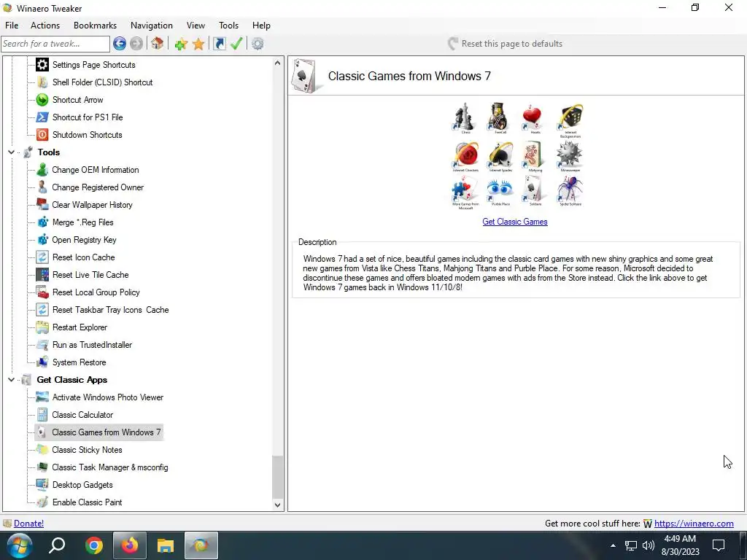747x560 pixels.
Task: Click the Minesweeper game thumbnail
Action: [570, 156]
